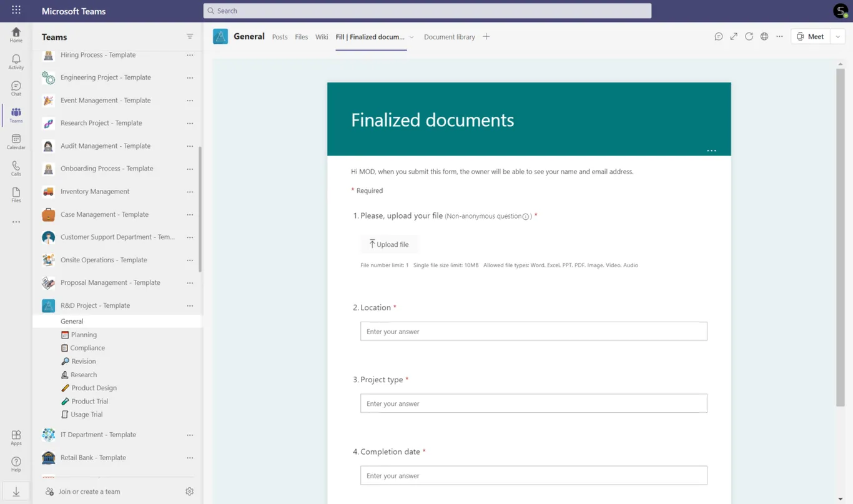
Task: Select Research Project - Template team
Action: click(x=101, y=123)
